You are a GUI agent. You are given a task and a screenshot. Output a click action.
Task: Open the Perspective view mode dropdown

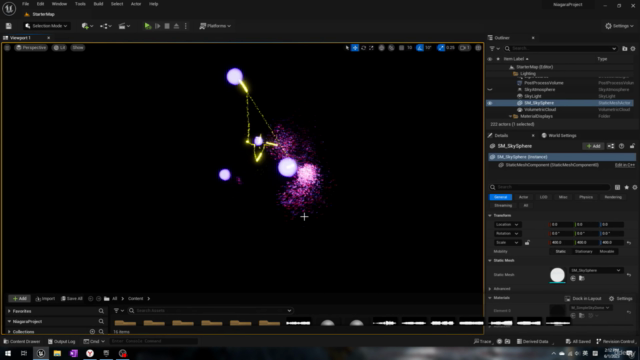tap(31, 48)
